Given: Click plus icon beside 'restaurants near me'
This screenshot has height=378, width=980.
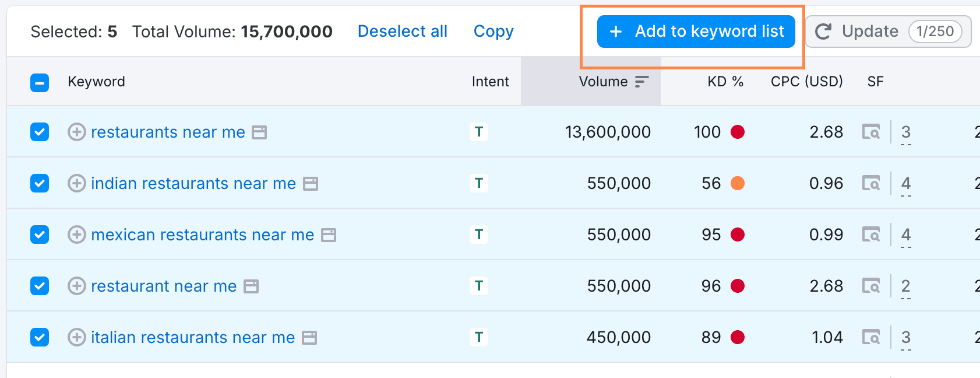Looking at the screenshot, I should click(76, 132).
